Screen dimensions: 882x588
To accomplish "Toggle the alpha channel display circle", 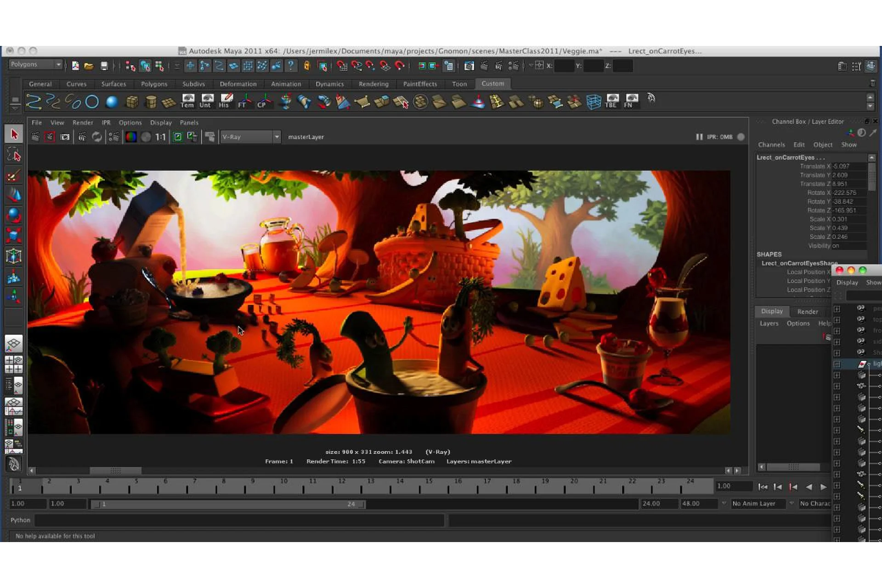I will coord(146,137).
